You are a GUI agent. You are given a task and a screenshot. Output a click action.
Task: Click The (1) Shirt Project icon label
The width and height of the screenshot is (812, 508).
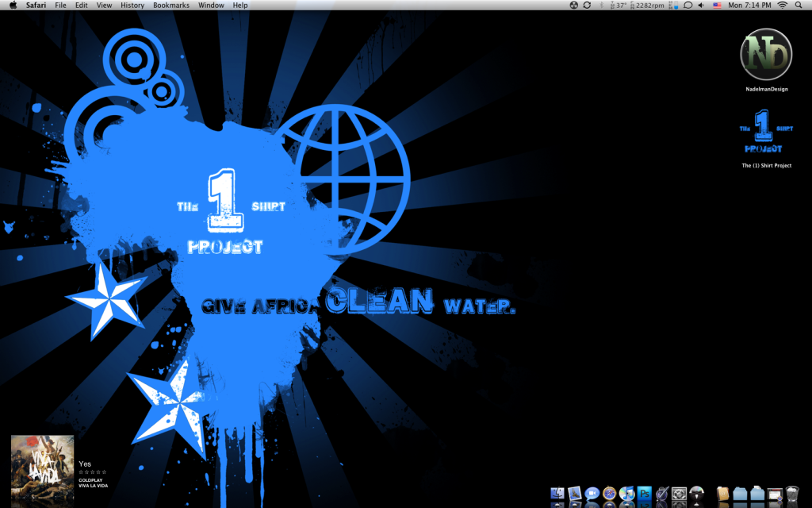[767, 165]
